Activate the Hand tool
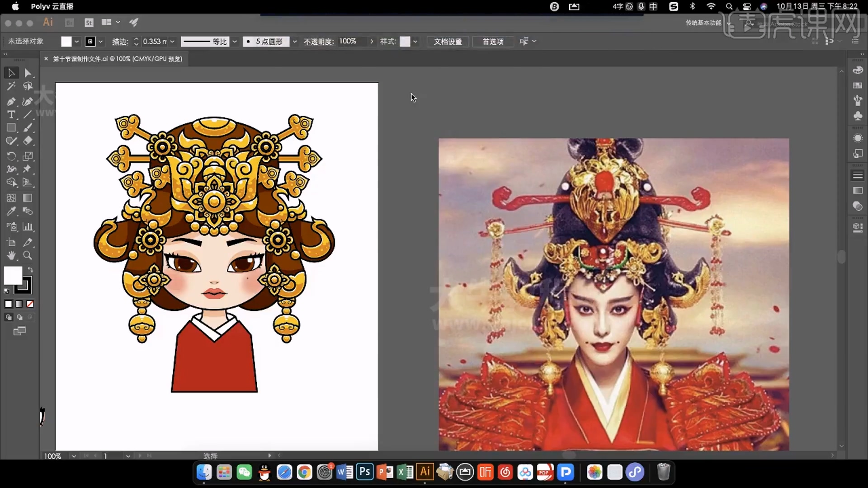This screenshot has width=868, height=488. (x=11, y=255)
